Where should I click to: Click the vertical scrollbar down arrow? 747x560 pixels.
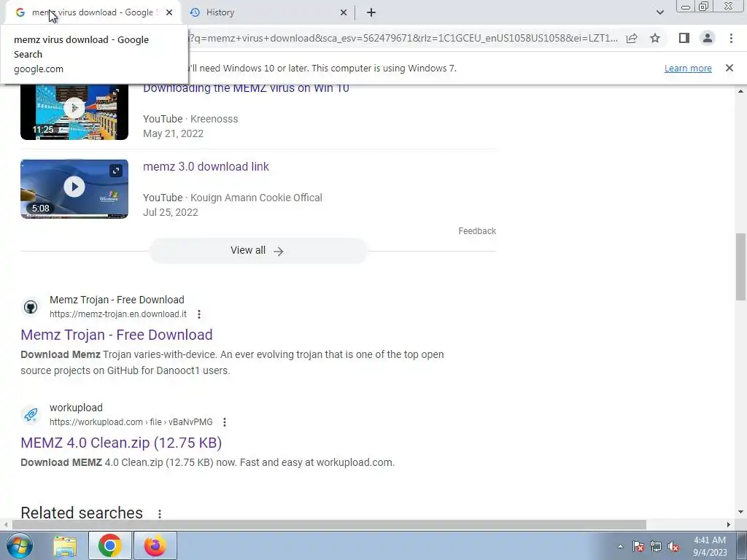click(741, 513)
